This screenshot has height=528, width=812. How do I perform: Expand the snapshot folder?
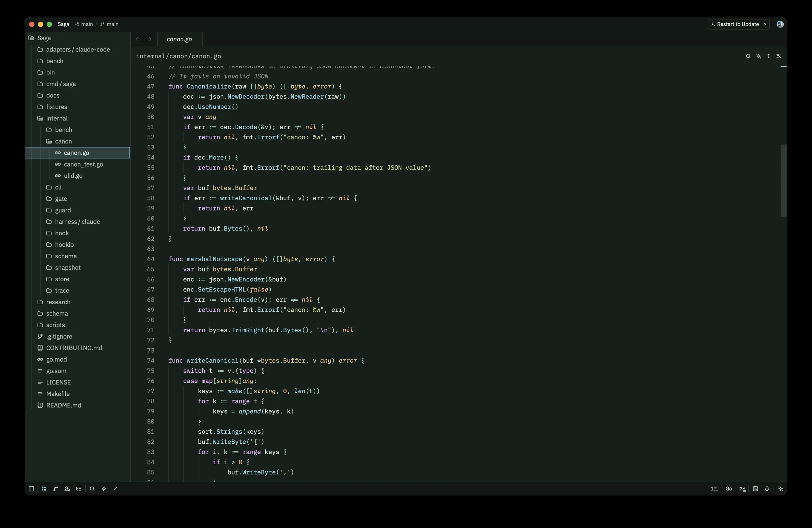pyautogui.click(x=77, y=268)
